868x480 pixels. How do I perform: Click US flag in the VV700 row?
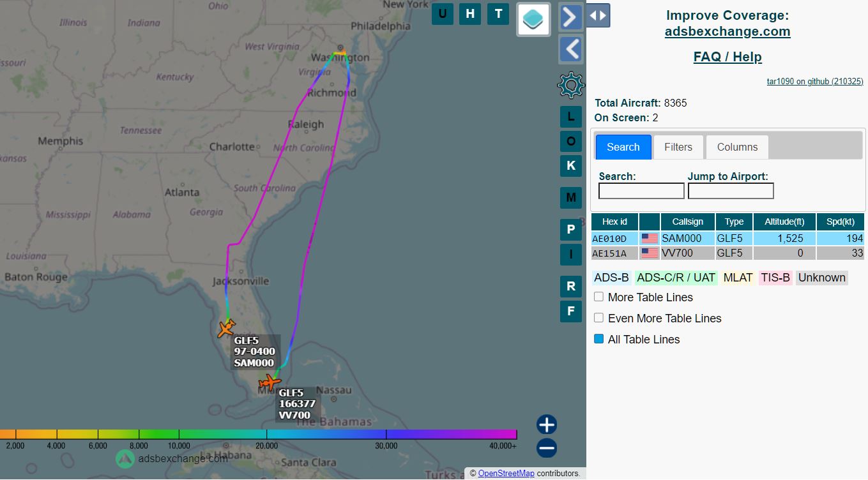click(x=650, y=253)
